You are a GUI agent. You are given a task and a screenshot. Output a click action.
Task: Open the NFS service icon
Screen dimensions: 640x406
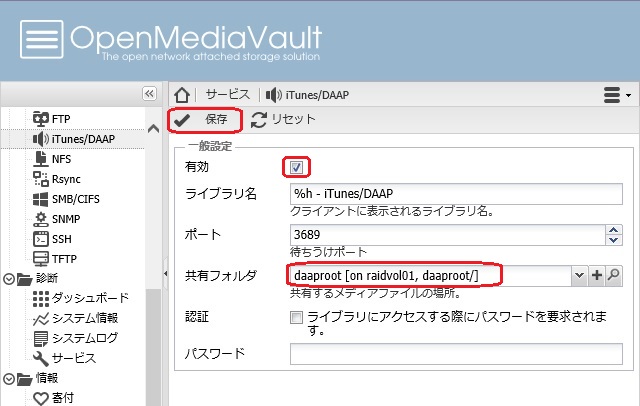click(40, 159)
